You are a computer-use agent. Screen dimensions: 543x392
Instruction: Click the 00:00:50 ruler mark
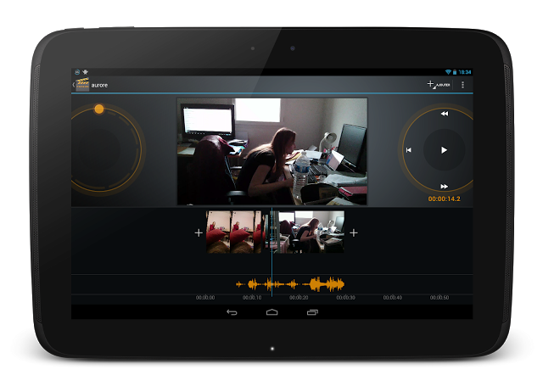click(439, 298)
